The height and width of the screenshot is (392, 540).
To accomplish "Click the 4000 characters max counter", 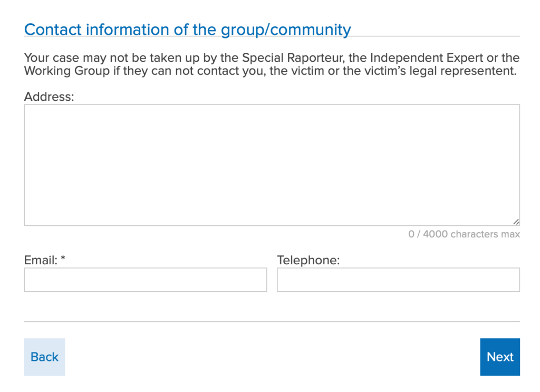I will (x=464, y=234).
